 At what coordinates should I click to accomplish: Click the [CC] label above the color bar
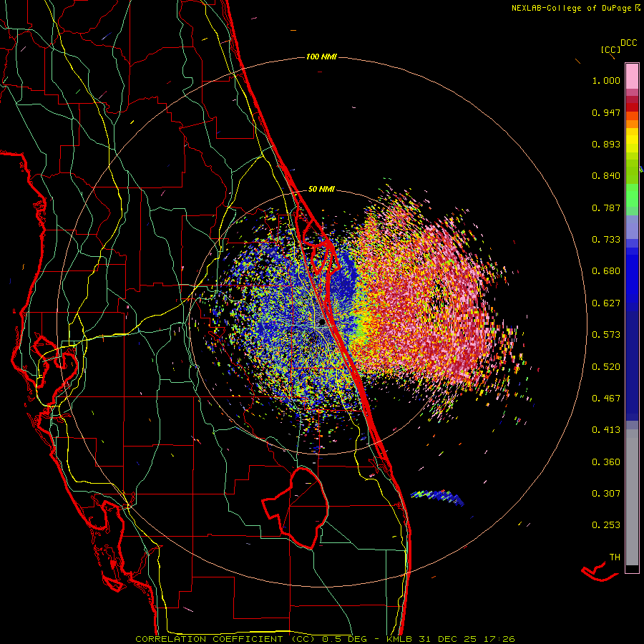click(x=610, y=49)
